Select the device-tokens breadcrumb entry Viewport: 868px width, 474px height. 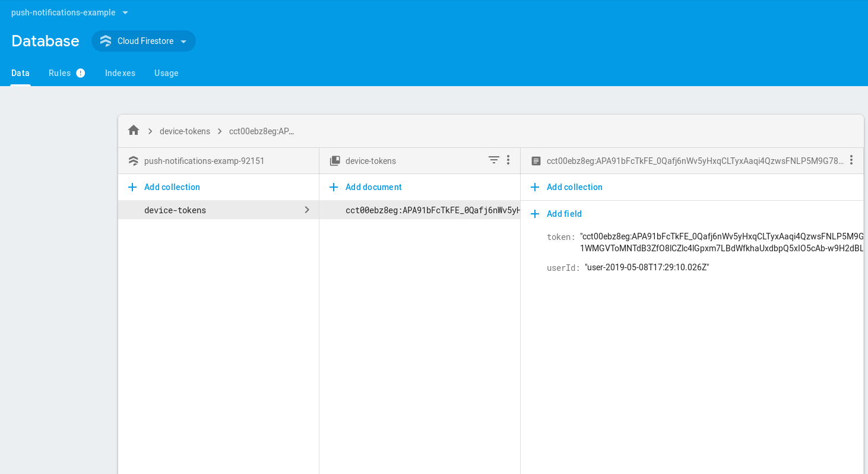(185, 131)
